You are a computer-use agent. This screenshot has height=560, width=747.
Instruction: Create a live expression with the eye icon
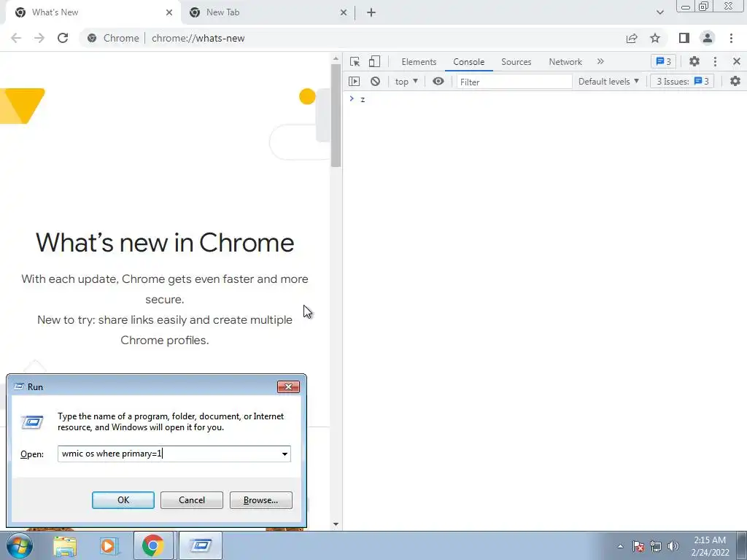pos(438,82)
